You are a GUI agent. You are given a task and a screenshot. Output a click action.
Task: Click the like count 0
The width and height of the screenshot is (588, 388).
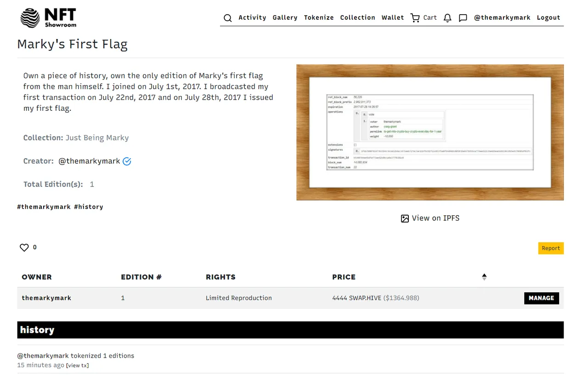coord(35,247)
